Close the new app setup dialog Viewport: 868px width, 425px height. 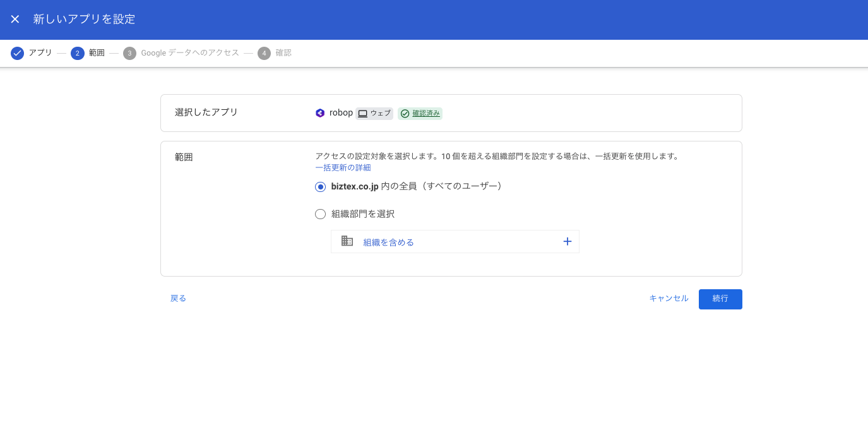15,20
